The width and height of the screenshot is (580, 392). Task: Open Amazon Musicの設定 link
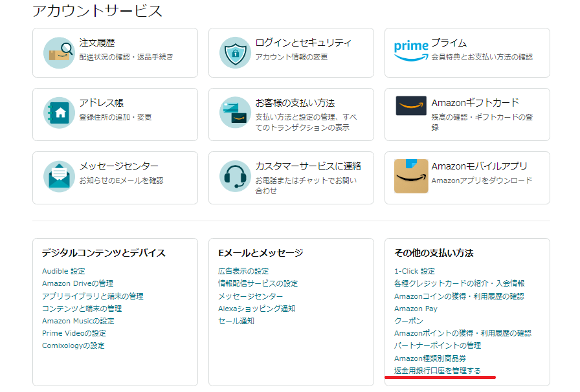point(78,321)
